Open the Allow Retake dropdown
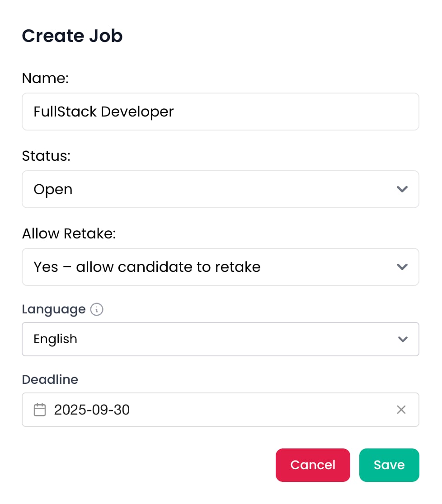This screenshot has width=442, height=504. 208,267
